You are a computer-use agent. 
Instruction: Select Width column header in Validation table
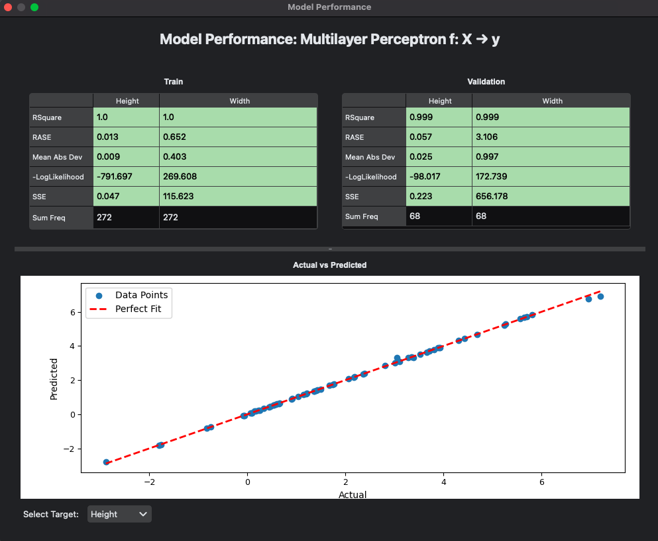pyautogui.click(x=551, y=101)
